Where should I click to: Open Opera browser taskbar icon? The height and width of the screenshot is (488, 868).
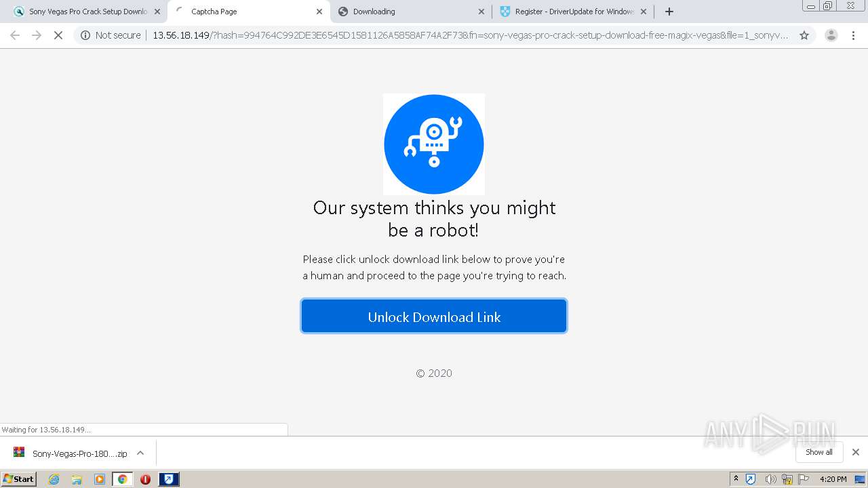pos(145,479)
